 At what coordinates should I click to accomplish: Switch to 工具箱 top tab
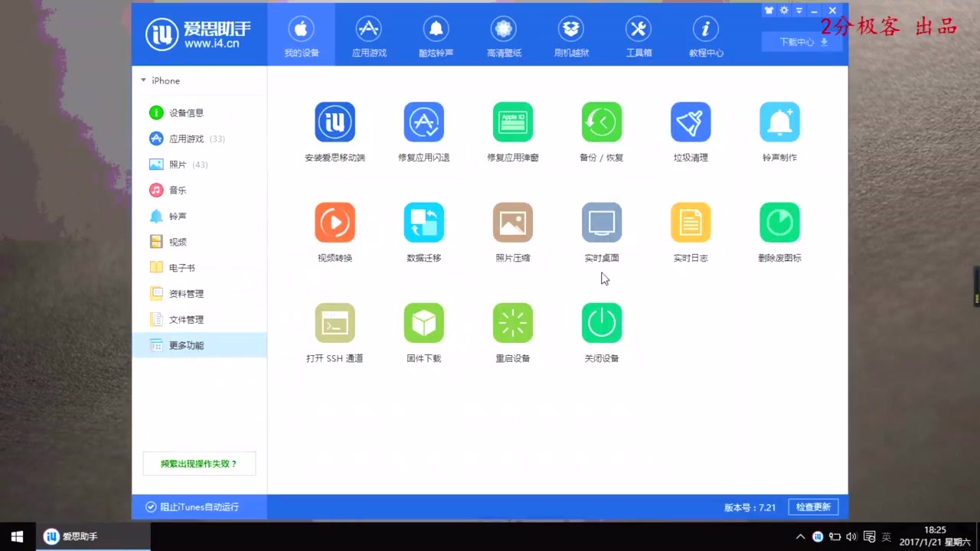click(x=638, y=35)
